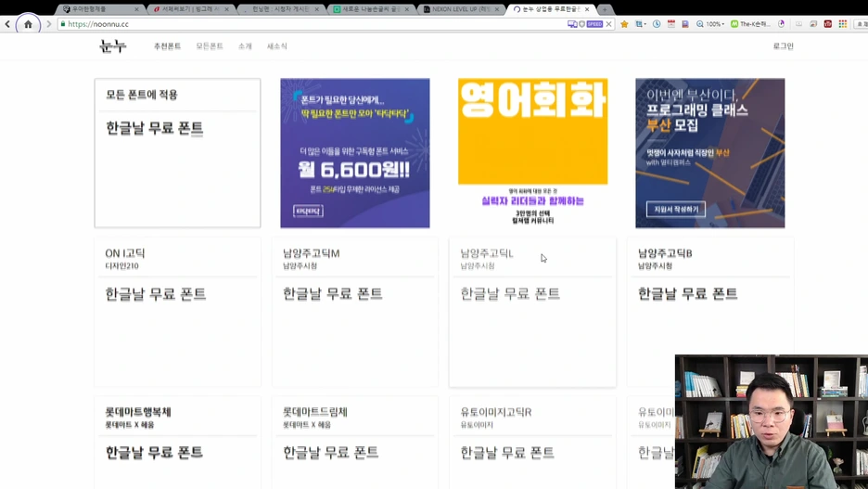Bookmark page with the yellow star

point(624,24)
